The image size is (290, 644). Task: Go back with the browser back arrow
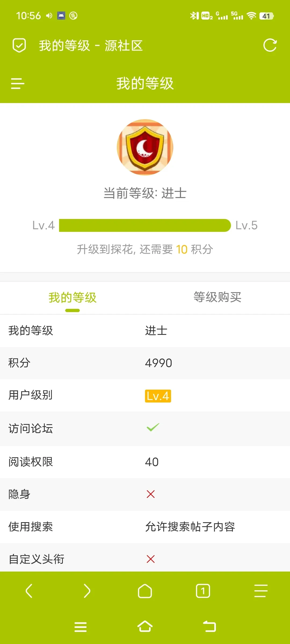pyautogui.click(x=29, y=591)
